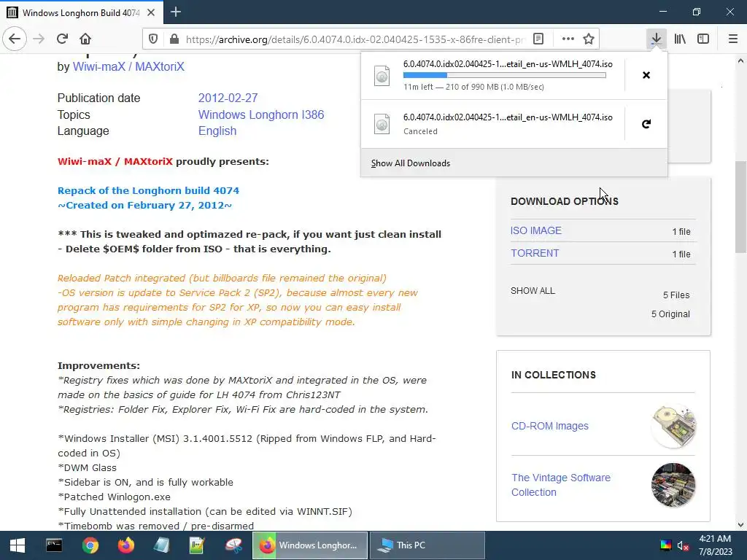Cancel the in-progress ISO download
This screenshot has height=560, width=747.
646,75
